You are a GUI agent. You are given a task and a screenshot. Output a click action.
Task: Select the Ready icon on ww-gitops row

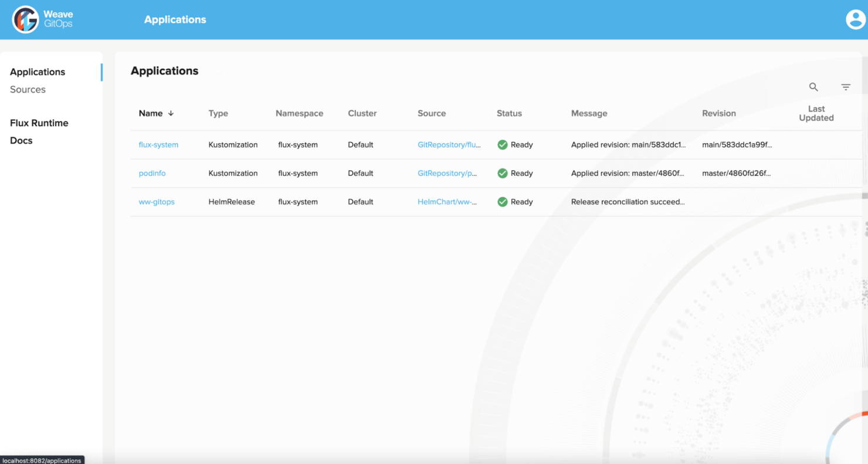pyautogui.click(x=503, y=202)
